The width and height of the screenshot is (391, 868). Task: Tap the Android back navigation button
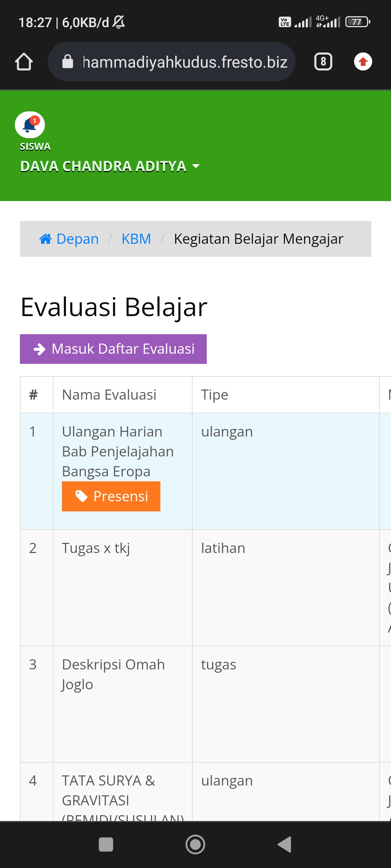285,844
